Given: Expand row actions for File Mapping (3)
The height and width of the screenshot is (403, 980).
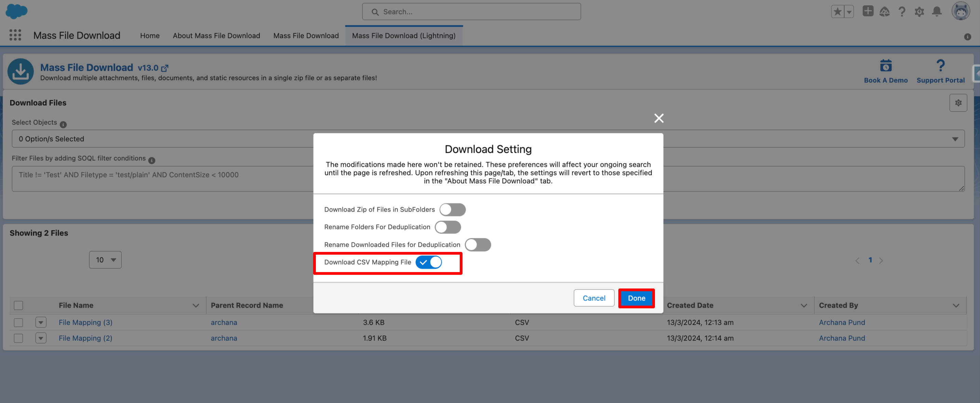Looking at the screenshot, I should [x=41, y=322].
